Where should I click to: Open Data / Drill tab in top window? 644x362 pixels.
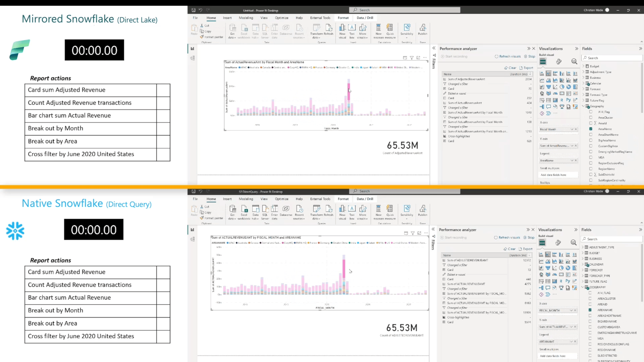(x=365, y=18)
